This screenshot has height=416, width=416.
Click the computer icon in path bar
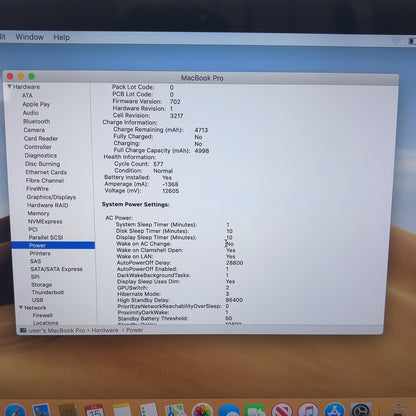(23, 330)
